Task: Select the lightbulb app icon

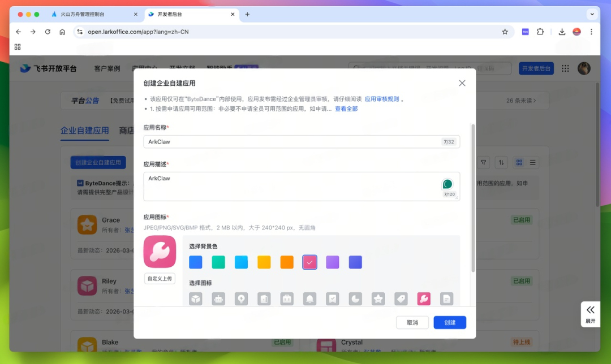Action: click(x=241, y=299)
